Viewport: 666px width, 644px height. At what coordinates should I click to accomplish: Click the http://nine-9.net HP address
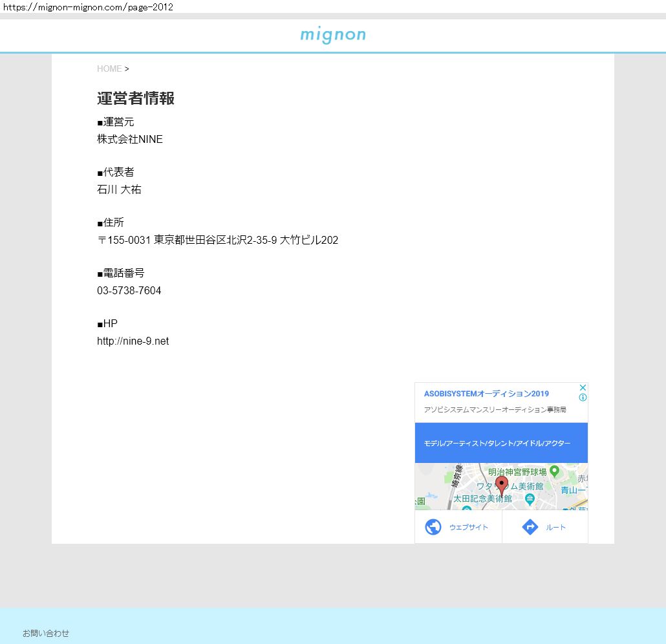(x=133, y=341)
